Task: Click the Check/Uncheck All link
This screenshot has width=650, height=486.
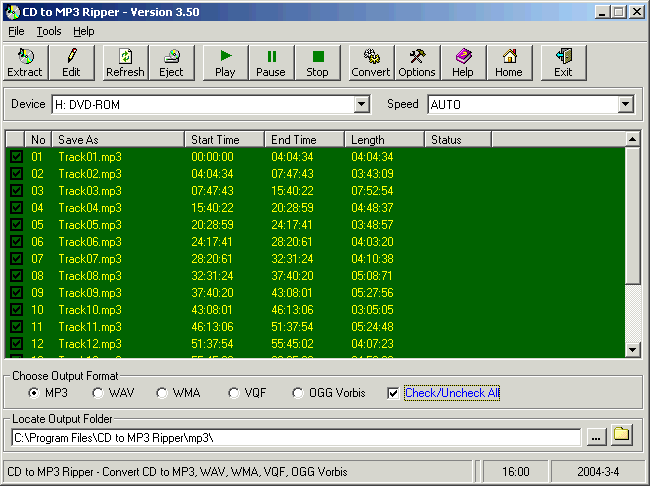Action: click(x=452, y=393)
